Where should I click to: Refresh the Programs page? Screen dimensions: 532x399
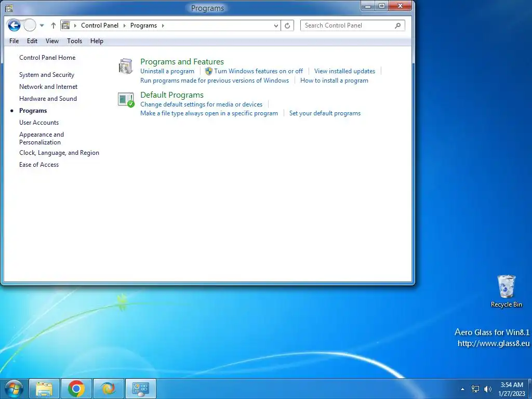click(287, 25)
